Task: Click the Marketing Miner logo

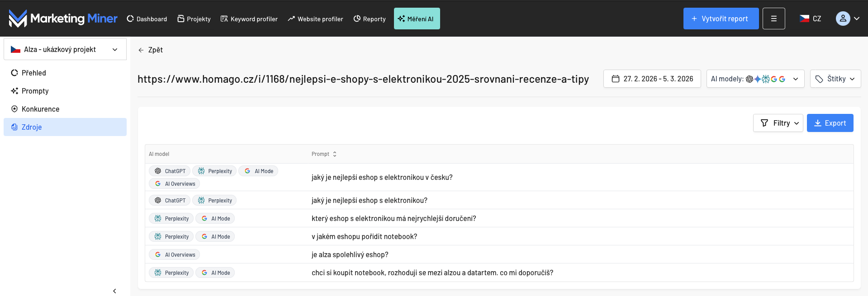Action: click(x=63, y=19)
